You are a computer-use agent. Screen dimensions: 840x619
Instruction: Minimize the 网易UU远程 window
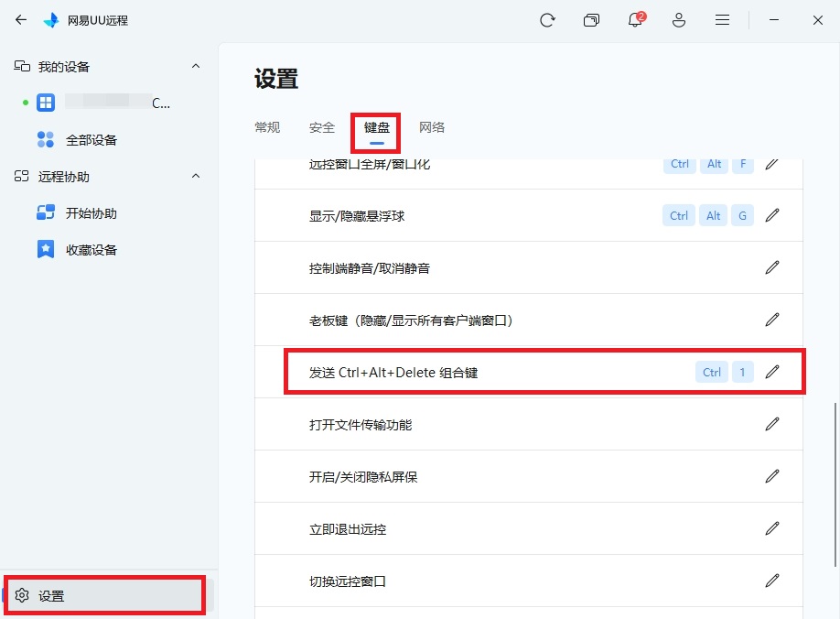click(773, 20)
